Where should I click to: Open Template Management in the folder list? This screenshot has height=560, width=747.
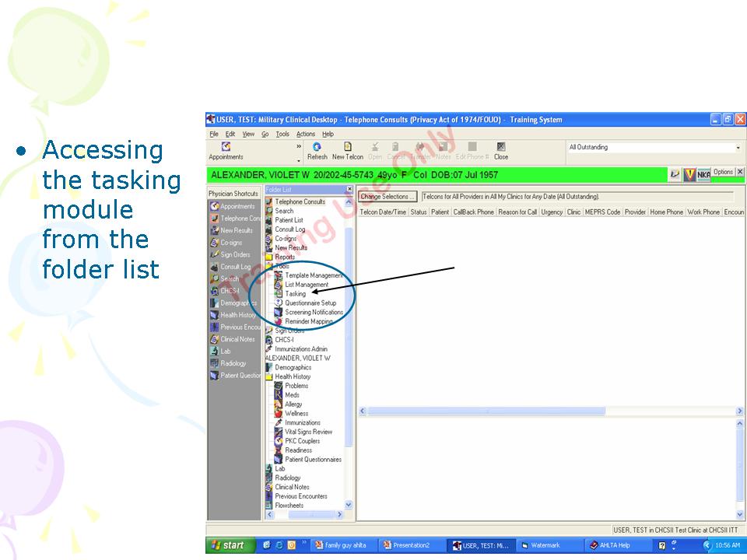313,275
